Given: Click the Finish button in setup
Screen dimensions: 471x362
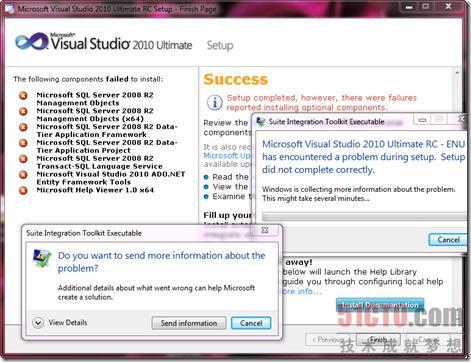Looking at the screenshot, I should click(x=378, y=339).
